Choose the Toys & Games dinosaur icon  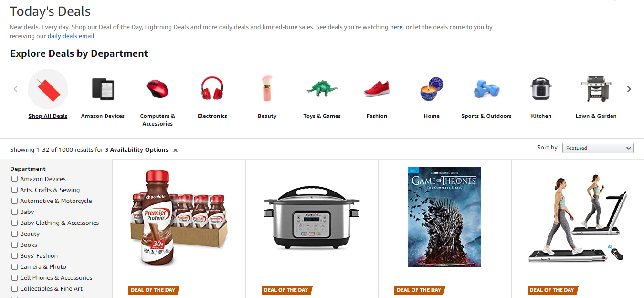[x=322, y=89]
